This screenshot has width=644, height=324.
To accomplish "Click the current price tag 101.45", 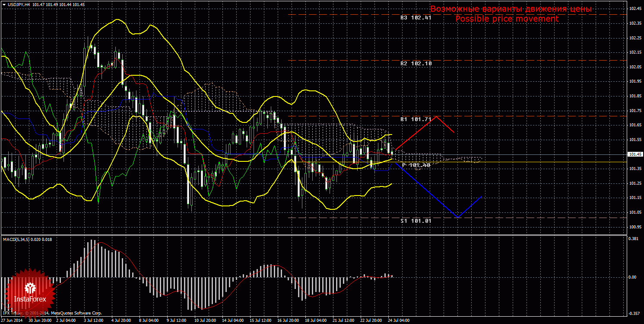I will [x=634, y=154].
